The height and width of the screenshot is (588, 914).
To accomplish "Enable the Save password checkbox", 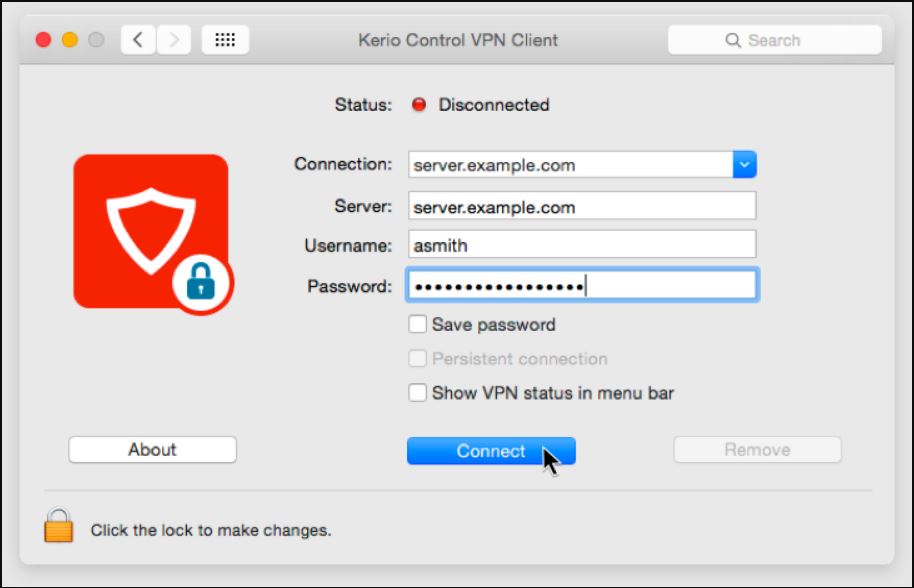I will (417, 324).
